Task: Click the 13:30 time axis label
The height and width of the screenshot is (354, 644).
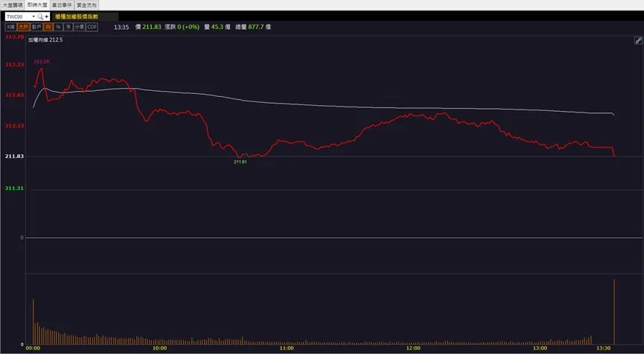Action: tap(603, 348)
